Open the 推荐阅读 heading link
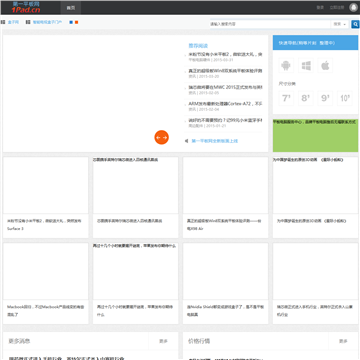The width and height of the screenshot is (360, 360). click(198, 46)
